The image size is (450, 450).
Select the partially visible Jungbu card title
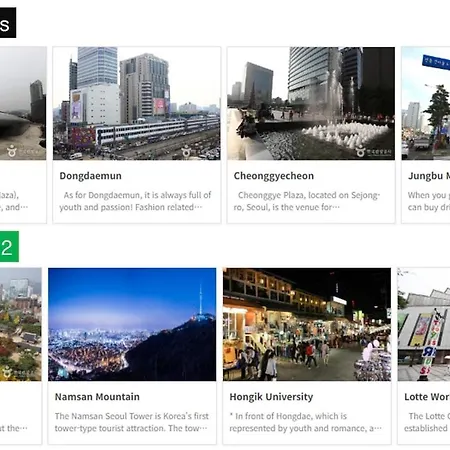coord(429,176)
